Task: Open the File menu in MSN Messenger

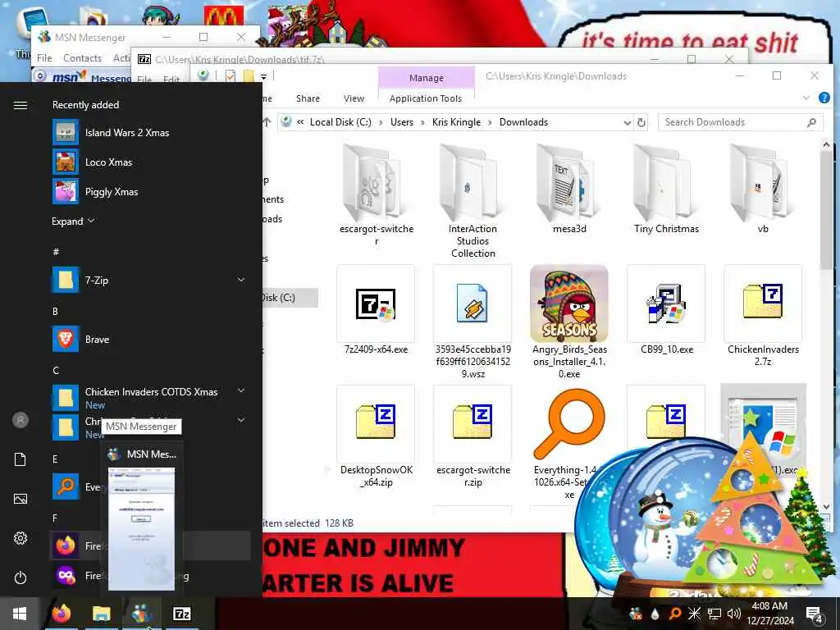Action: click(x=44, y=58)
